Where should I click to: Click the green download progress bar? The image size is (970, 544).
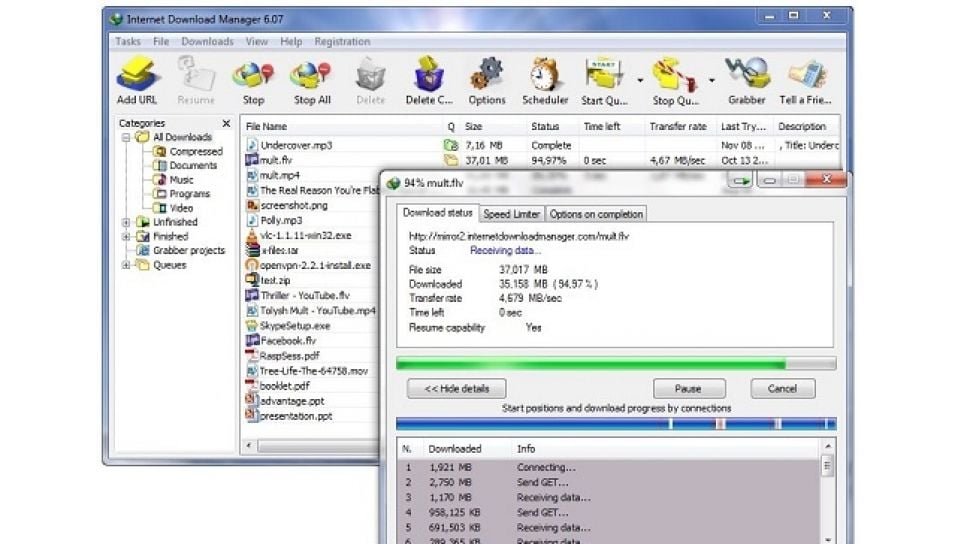(616, 364)
